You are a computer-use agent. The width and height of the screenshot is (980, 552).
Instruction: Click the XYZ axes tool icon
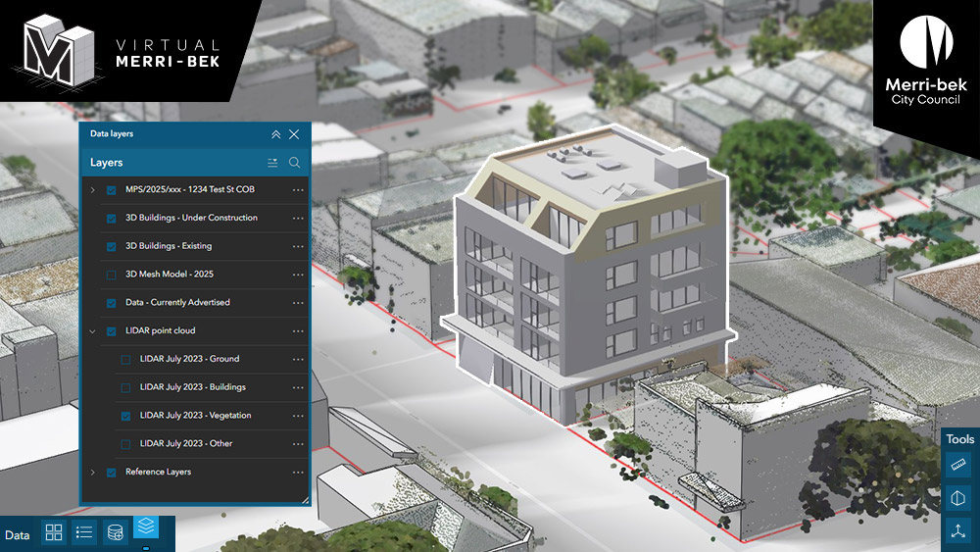[x=958, y=532]
